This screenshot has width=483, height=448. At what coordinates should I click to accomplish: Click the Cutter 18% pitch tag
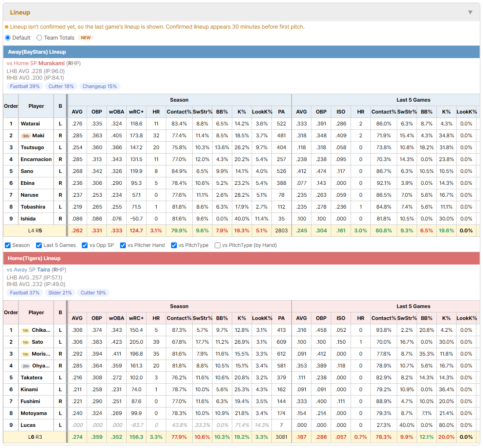61,86
